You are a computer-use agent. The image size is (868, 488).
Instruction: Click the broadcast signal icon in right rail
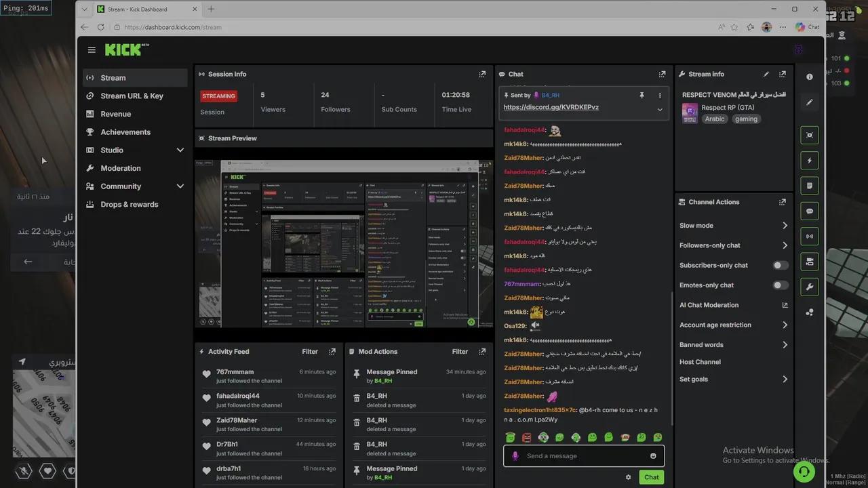point(810,237)
